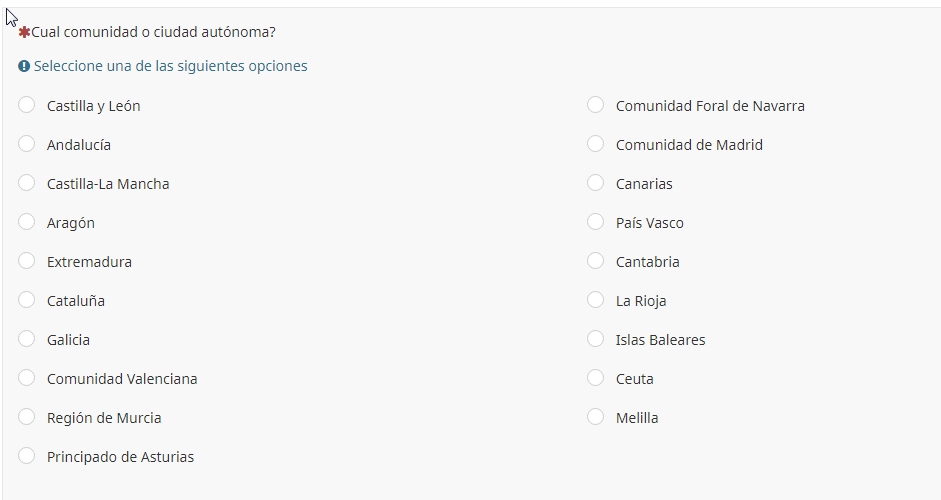Select the Extremadura radio button
This screenshot has width=941, height=500.
click(x=27, y=261)
